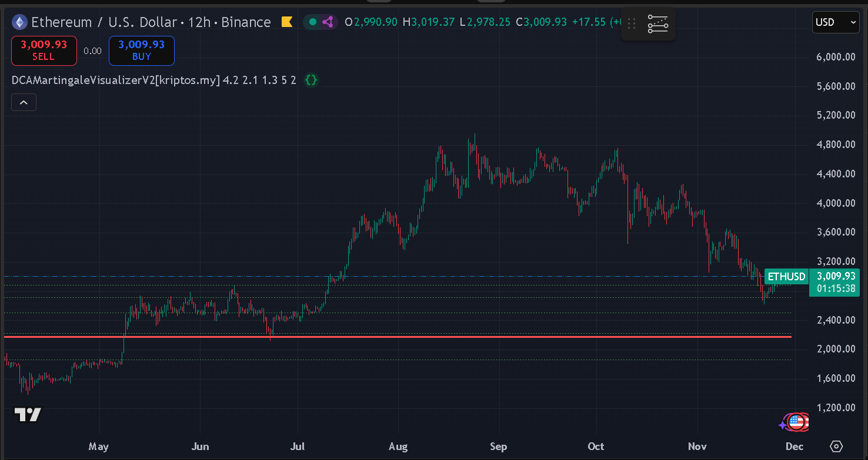Open the object tree lines icon
The image size is (868, 460).
click(x=657, y=24)
